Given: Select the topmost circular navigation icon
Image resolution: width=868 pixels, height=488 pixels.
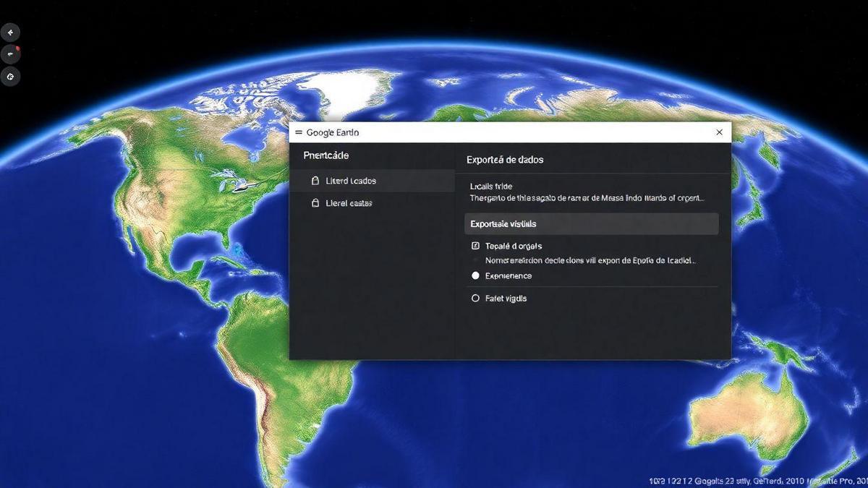Looking at the screenshot, I should (10, 32).
